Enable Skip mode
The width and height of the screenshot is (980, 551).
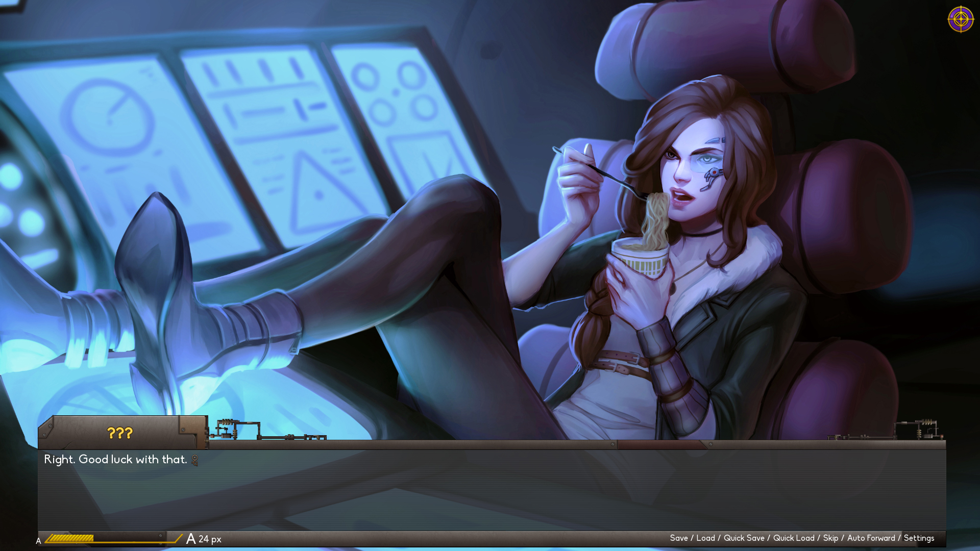point(830,538)
